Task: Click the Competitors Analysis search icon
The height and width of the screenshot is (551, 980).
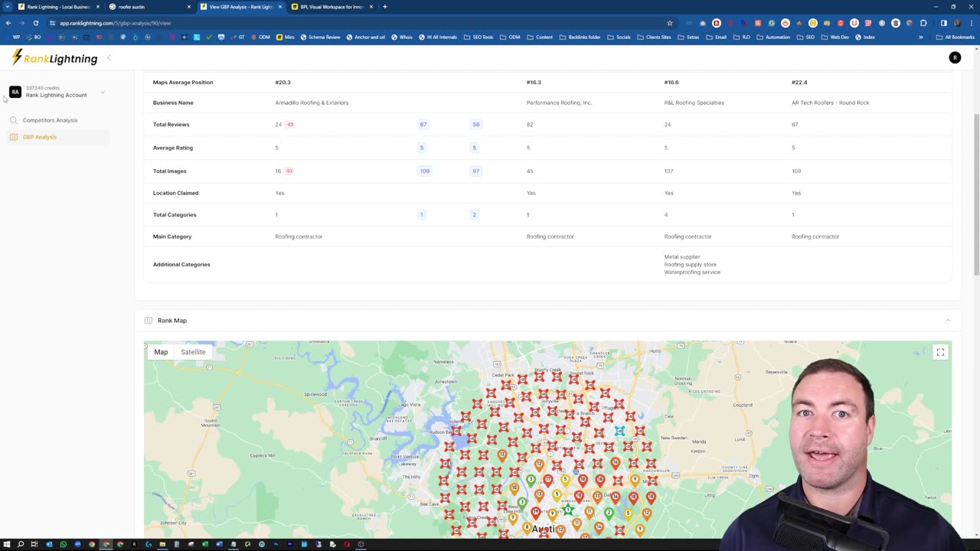Action: [14, 120]
